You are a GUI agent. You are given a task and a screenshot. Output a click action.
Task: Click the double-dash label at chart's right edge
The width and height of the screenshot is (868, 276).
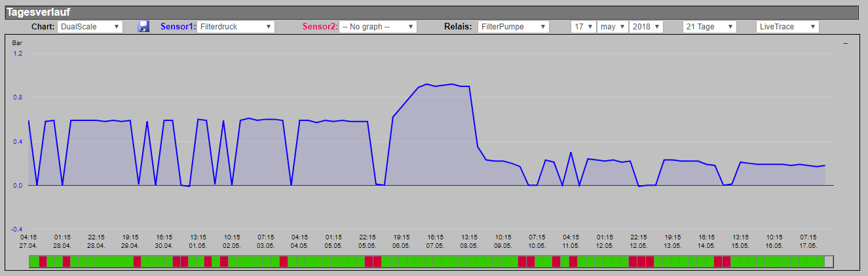click(x=846, y=43)
